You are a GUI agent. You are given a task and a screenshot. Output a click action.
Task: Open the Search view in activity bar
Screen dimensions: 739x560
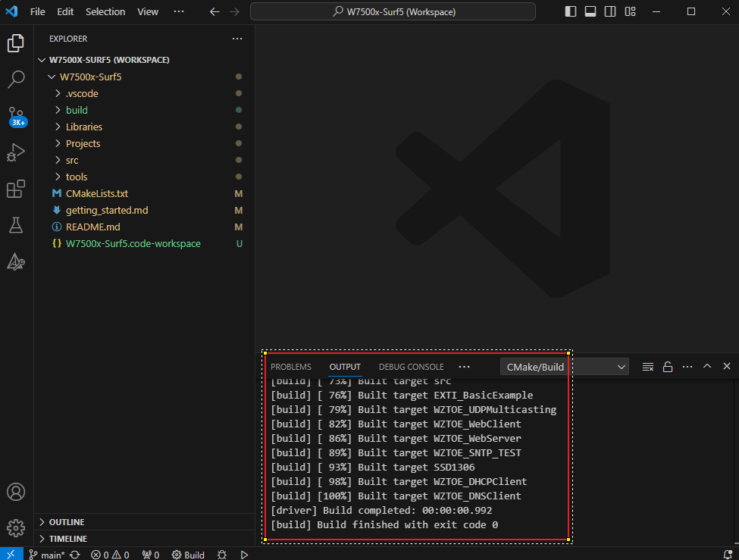16,80
